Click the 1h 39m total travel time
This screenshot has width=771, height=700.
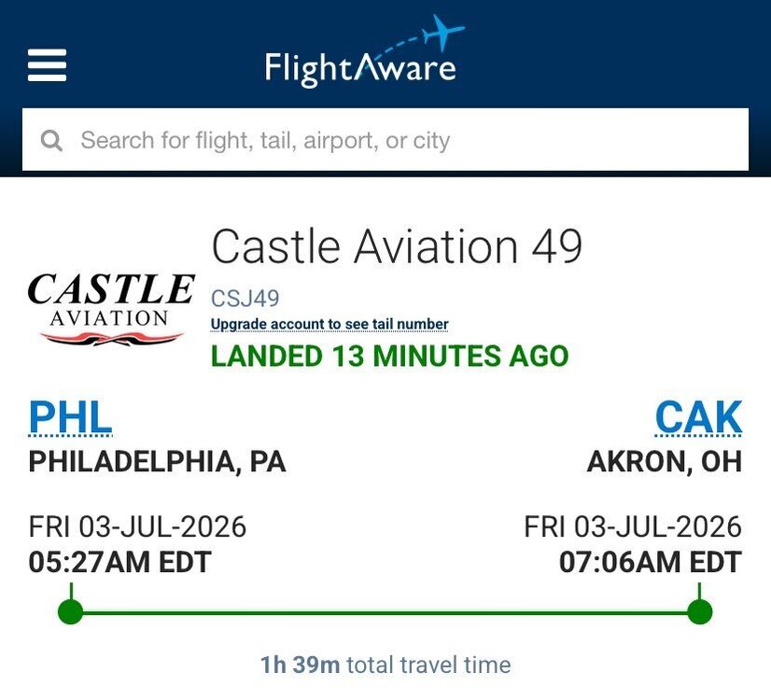(385, 665)
